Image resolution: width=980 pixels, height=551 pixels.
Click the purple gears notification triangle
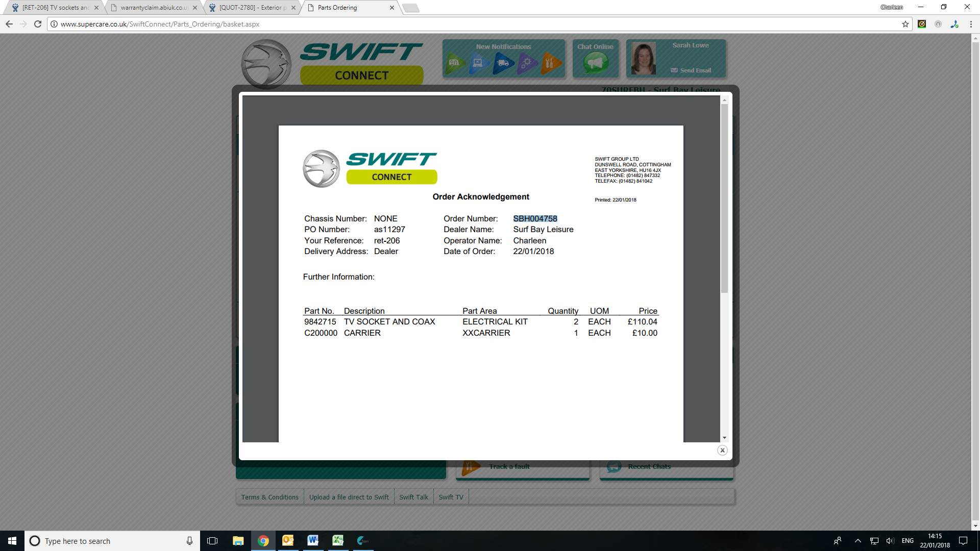pyautogui.click(x=527, y=63)
